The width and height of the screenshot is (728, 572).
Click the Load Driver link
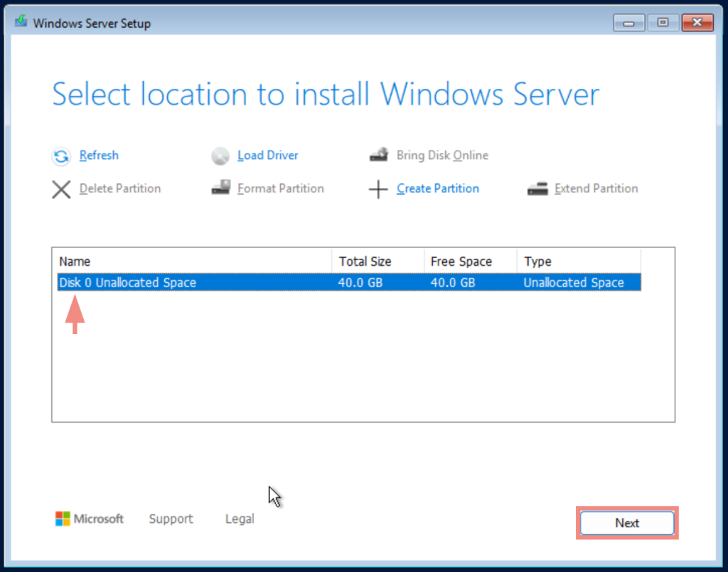268,155
